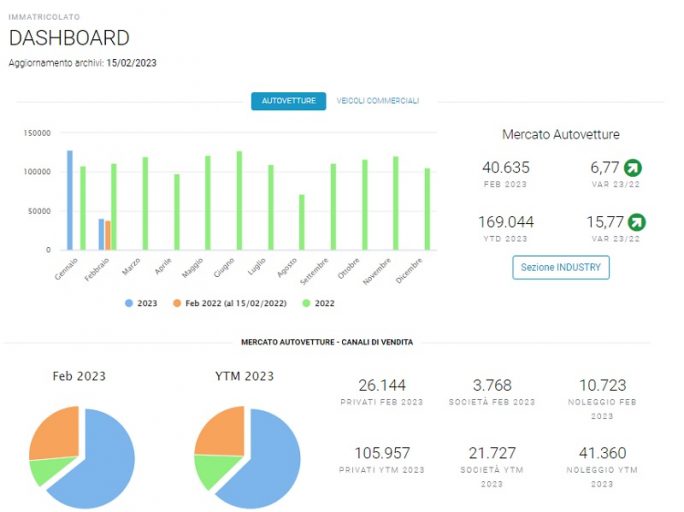Select the green Agosto 2022 bar
684x512 pixels.
(x=302, y=222)
